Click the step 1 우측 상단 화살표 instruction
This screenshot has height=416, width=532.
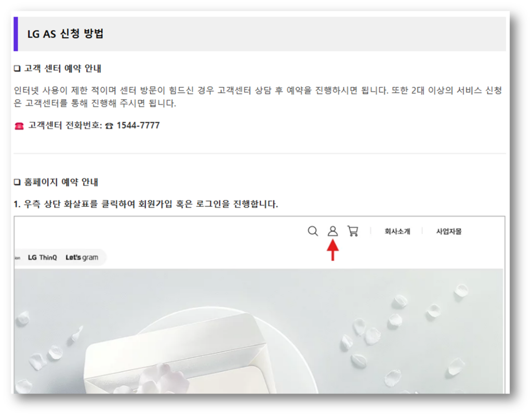145,204
